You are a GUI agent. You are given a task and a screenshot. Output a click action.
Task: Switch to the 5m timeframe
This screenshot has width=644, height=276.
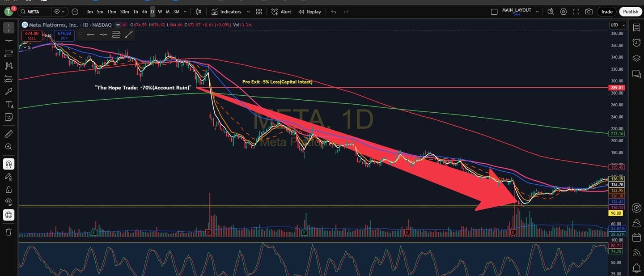click(x=100, y=12)
